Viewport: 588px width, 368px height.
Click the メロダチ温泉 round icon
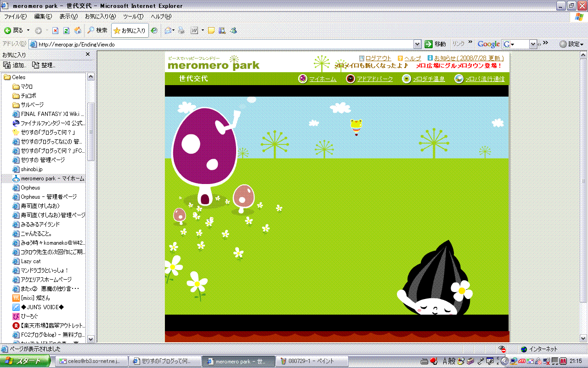point(407,79)
